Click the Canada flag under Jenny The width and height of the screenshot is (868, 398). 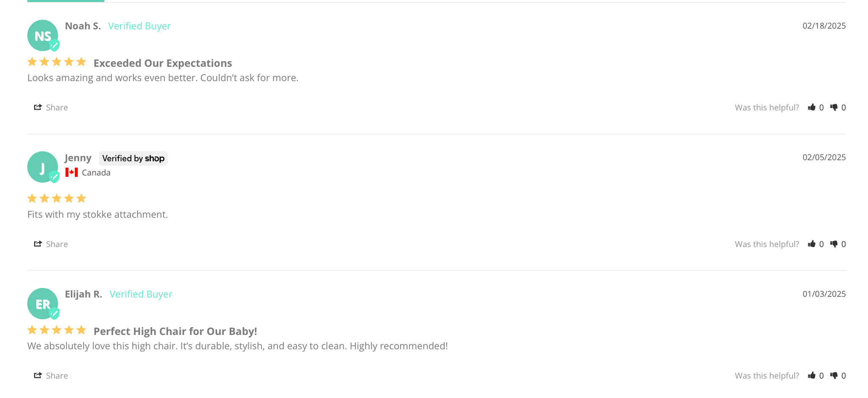pos(72,172)
